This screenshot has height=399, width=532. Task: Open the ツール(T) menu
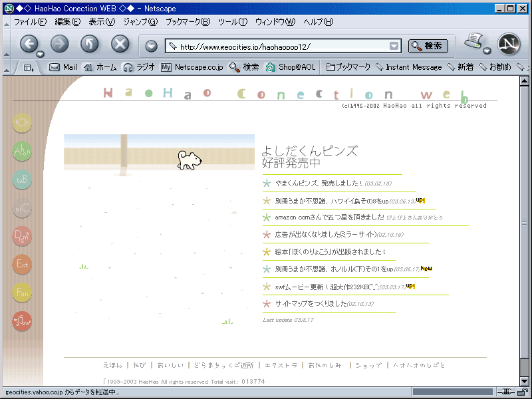233,22
